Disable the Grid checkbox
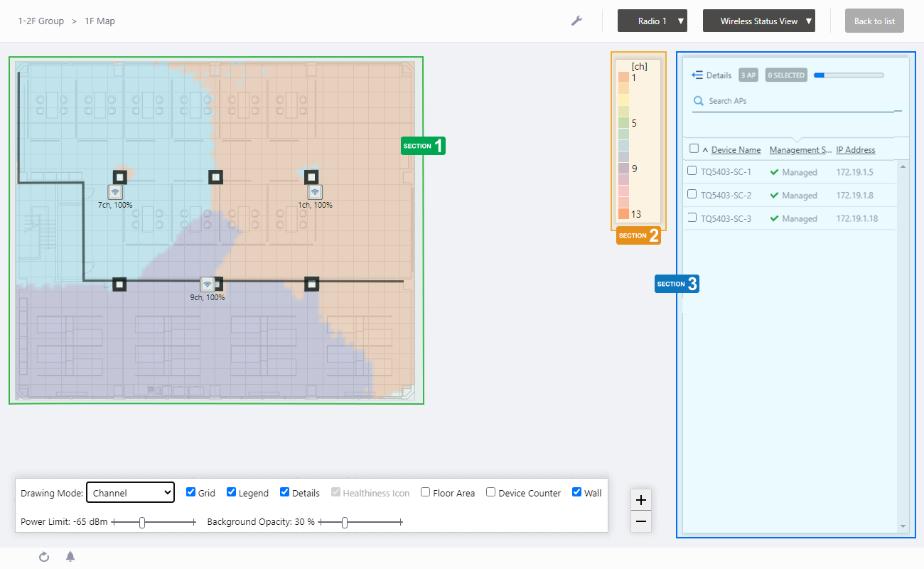This screenshot has height=569, width=924. coord(191,492)
